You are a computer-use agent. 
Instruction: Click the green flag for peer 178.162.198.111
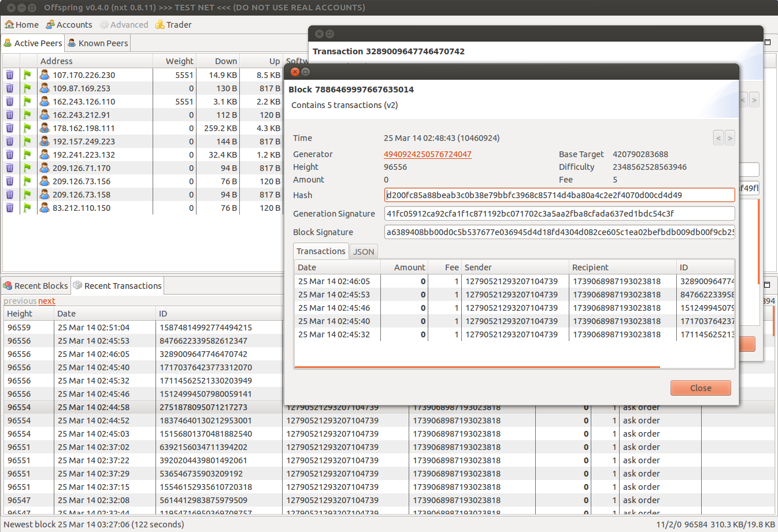pos(27,128)
